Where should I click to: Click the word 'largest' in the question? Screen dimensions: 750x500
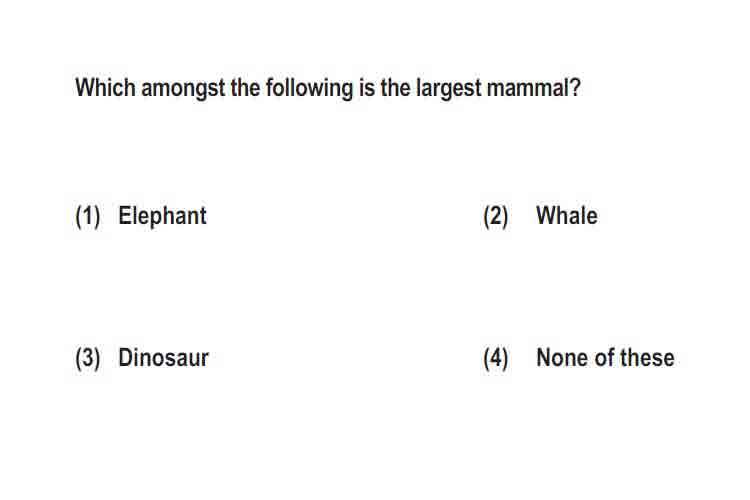click(448, 89)
